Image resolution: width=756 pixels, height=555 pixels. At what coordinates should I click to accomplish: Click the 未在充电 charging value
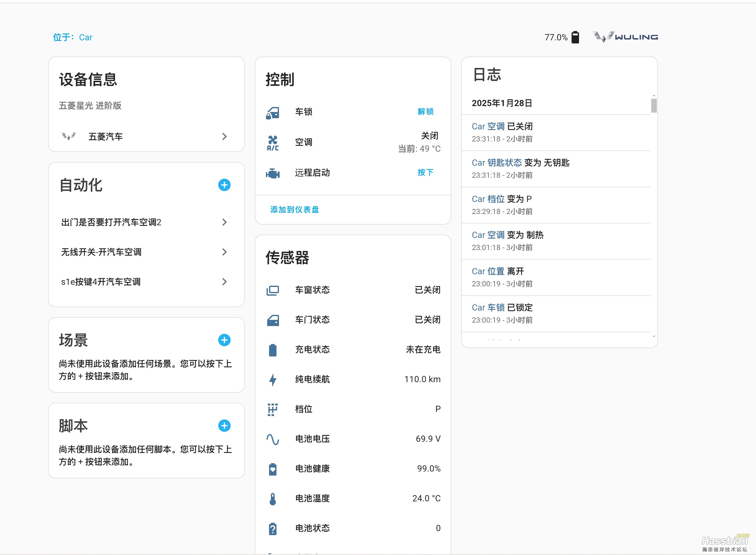pyautogui.click(x=423, y=350)
